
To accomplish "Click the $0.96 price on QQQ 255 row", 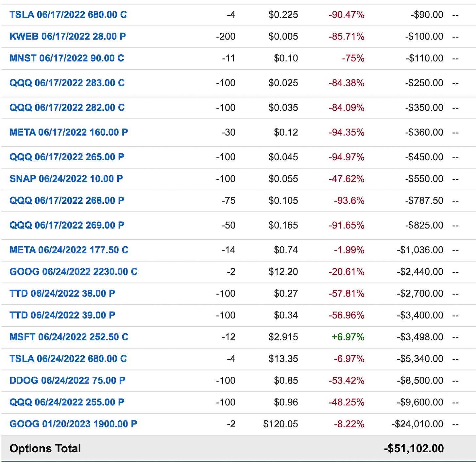I will click(x=286, y=402).
